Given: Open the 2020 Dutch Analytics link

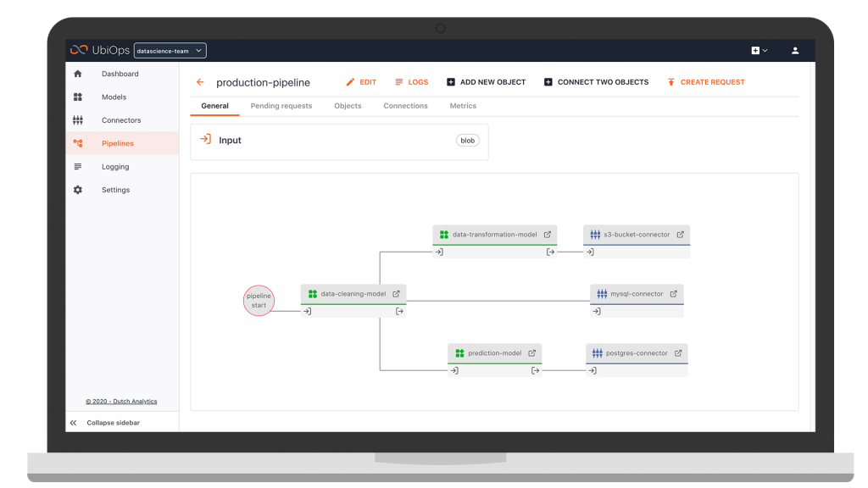Looking at the screenshot, I should (121, 401).
